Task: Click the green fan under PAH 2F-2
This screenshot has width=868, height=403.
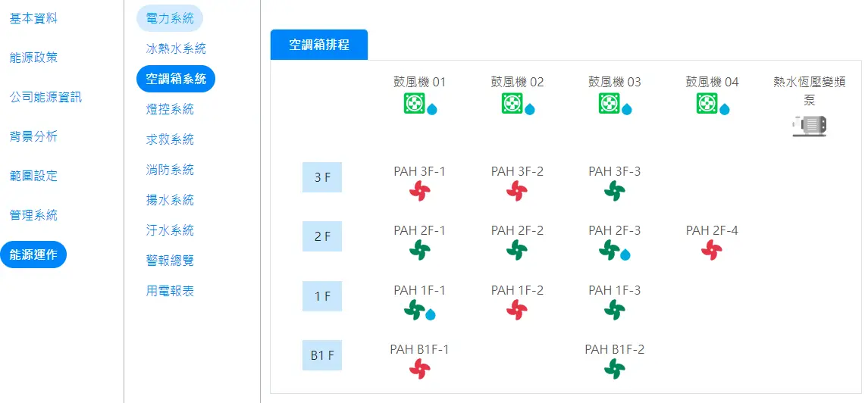Action: click(517, 251)
